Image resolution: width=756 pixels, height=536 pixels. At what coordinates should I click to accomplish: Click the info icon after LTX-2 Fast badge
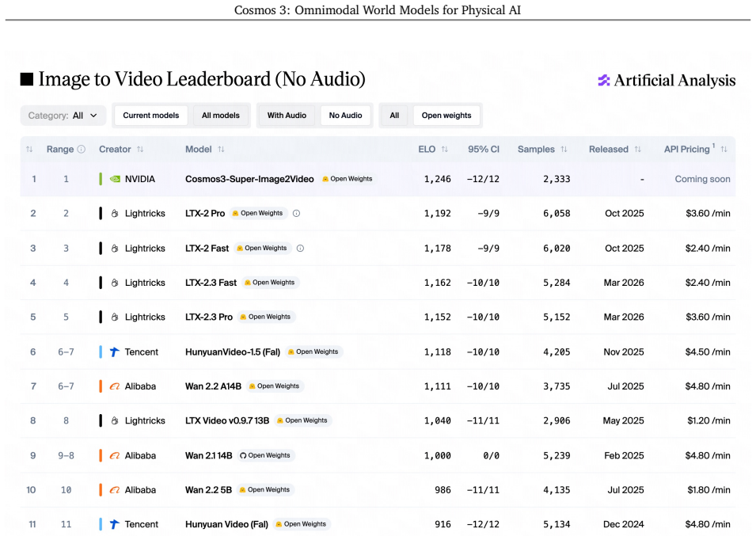tap(300, 249)
